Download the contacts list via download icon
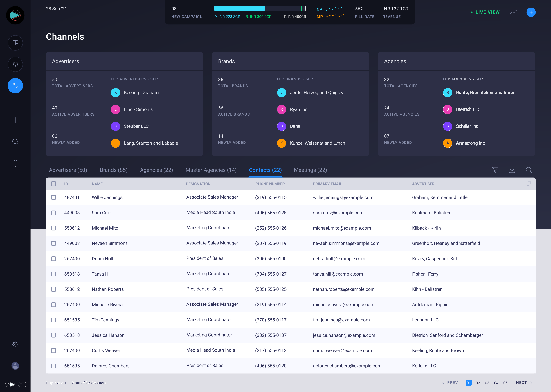The height and width of the screenshot is (392, 551). [x=512, y=170]
